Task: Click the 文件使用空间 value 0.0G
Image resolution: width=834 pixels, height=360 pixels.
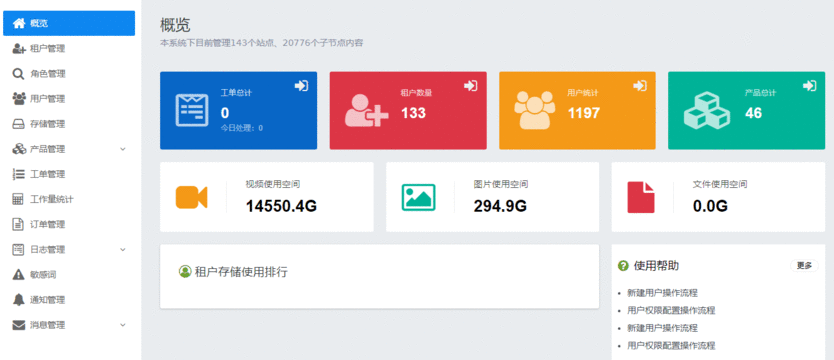Action: 710,206
